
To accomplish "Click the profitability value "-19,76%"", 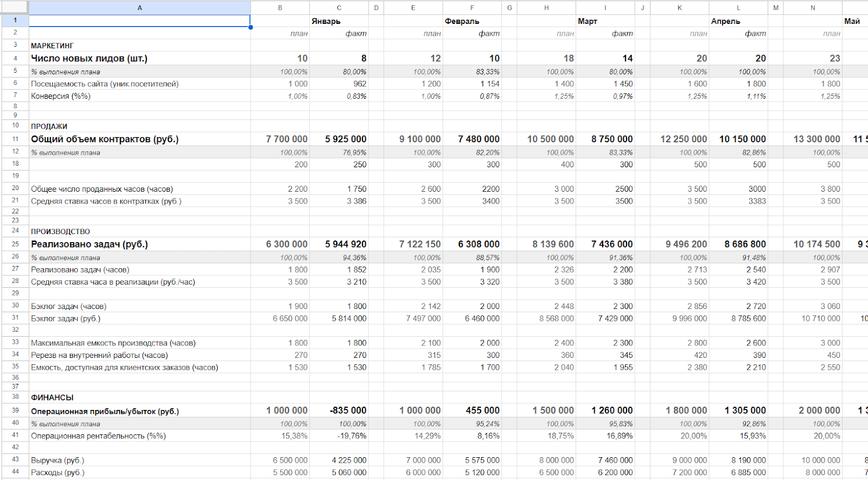I will (339, 435).
